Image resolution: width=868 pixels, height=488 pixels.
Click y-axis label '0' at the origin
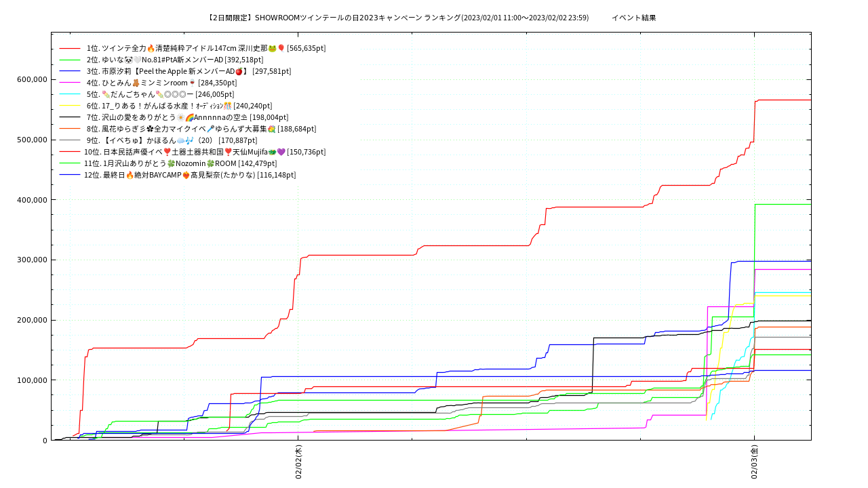pos(45,441)
